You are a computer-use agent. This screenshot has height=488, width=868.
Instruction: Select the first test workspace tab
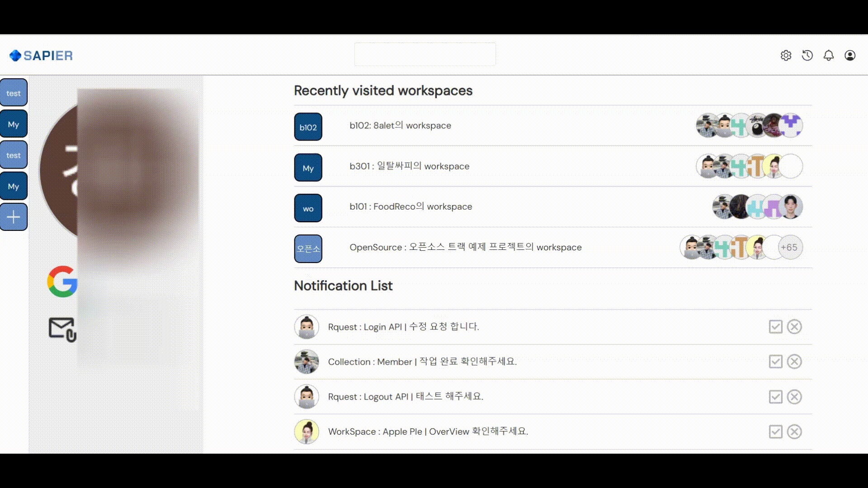coord(14,93)
